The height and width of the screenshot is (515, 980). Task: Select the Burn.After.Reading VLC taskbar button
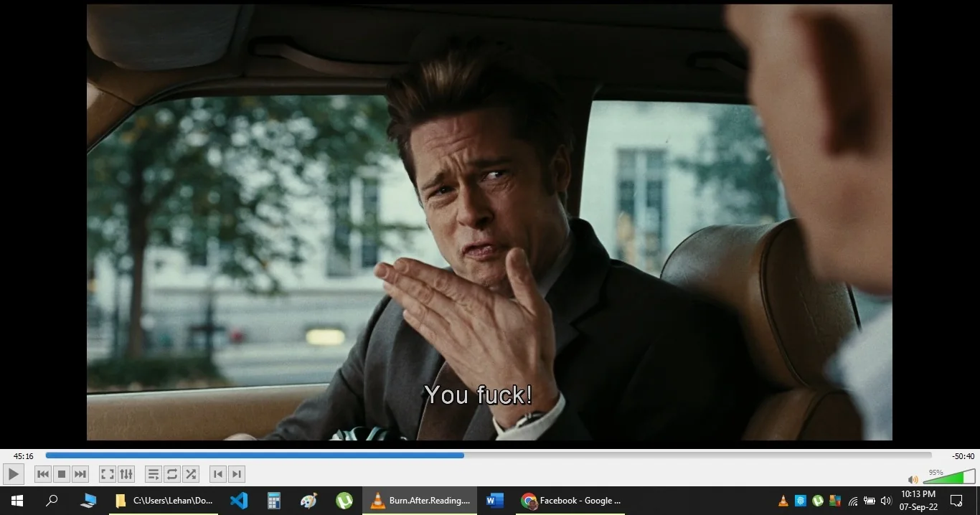pos(420,501)
